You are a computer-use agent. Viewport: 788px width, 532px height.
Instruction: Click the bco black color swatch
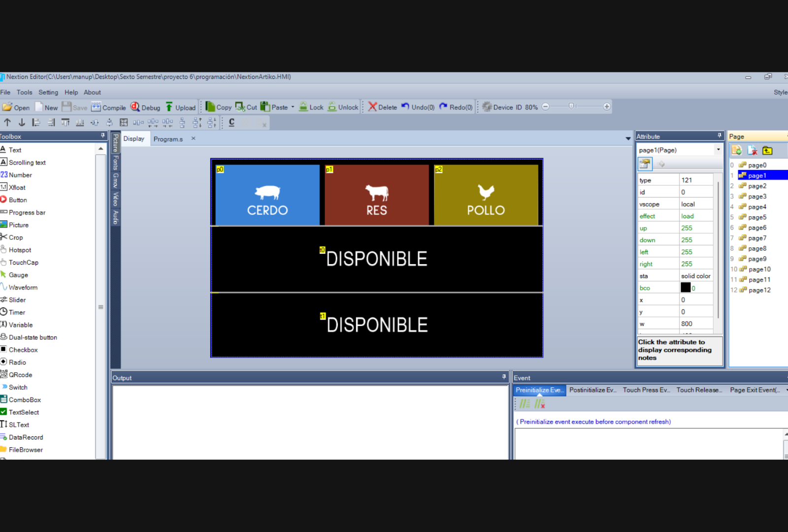click(686, 288)
